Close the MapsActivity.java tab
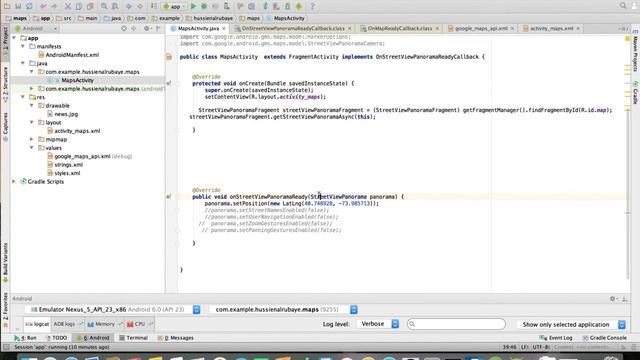The image size is (640, 360). point(224,29)
